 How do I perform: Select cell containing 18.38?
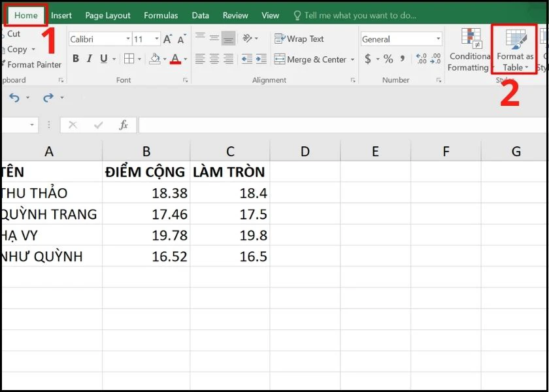click(x=146, y=193)
